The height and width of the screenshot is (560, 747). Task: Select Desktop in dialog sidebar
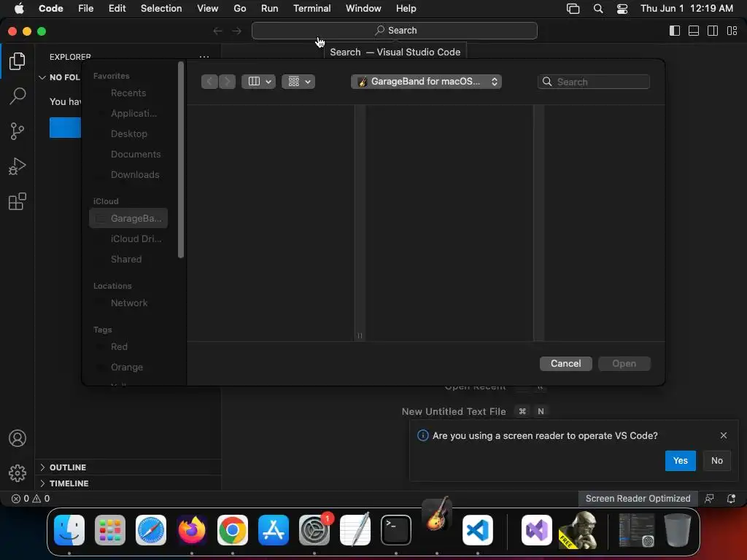pyautogui.click(x=128, y=134)
